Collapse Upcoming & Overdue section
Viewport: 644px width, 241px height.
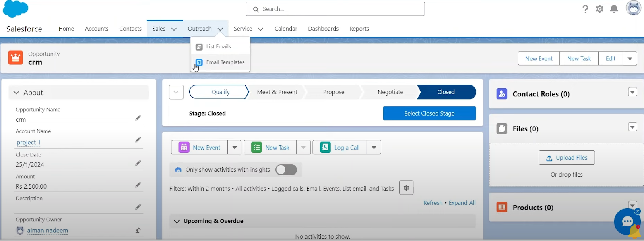tap(177, 221)
